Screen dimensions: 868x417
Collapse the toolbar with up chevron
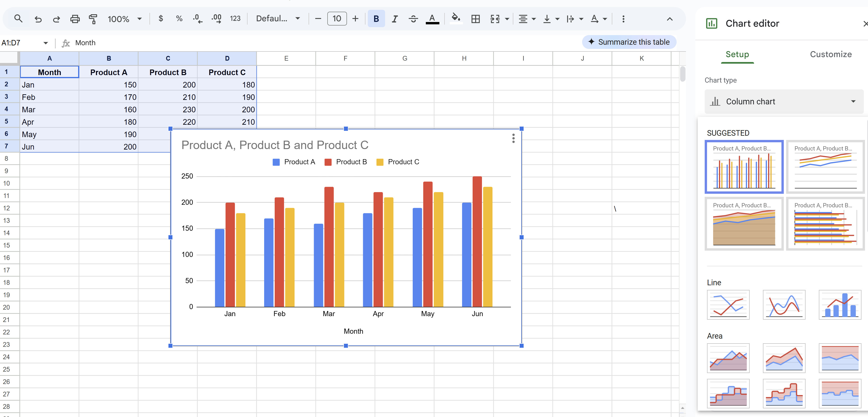pos(670,19)
